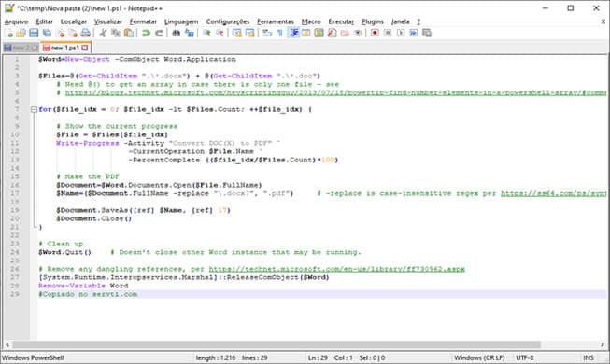Click the Close document toolbar icon
This screenshot has width=610, height=364.
click(x=61, y=33)
